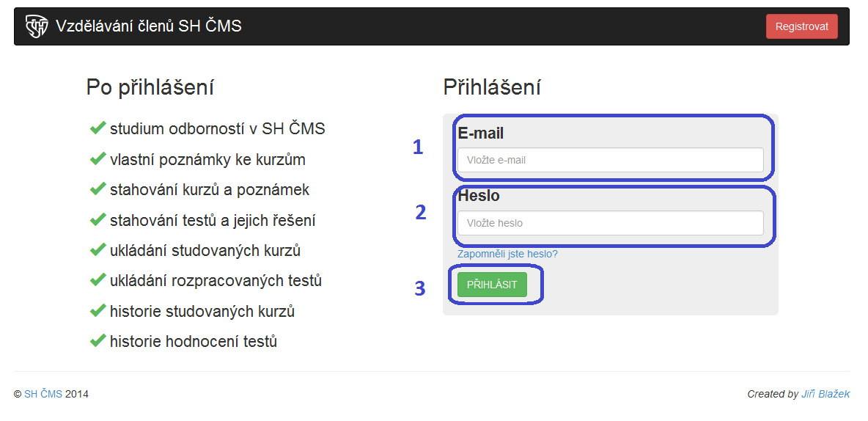The image size is (868, 421).
Task: Click the checkmark beside stahování testů
Action: tap(98, 220)
